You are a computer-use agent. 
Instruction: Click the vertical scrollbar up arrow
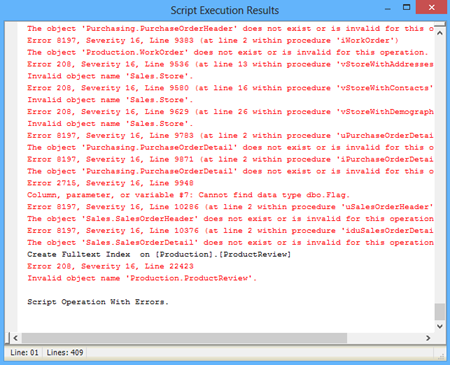tap(440, 33)
